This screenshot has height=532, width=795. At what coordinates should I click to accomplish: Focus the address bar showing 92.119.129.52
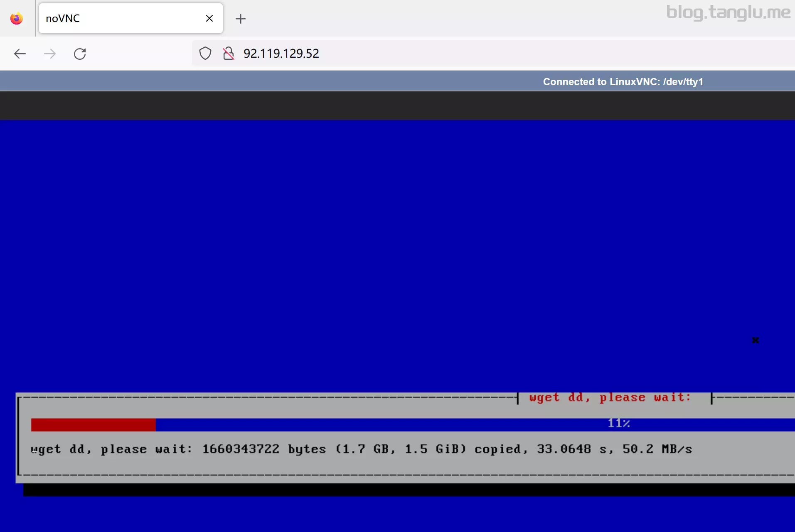pyautogui.click(x=416, y=54)
